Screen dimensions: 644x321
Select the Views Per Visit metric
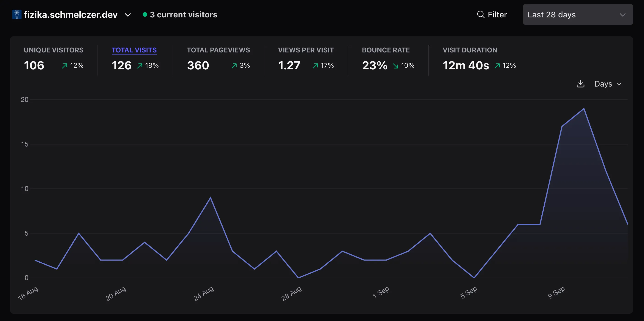click(306, 50)
